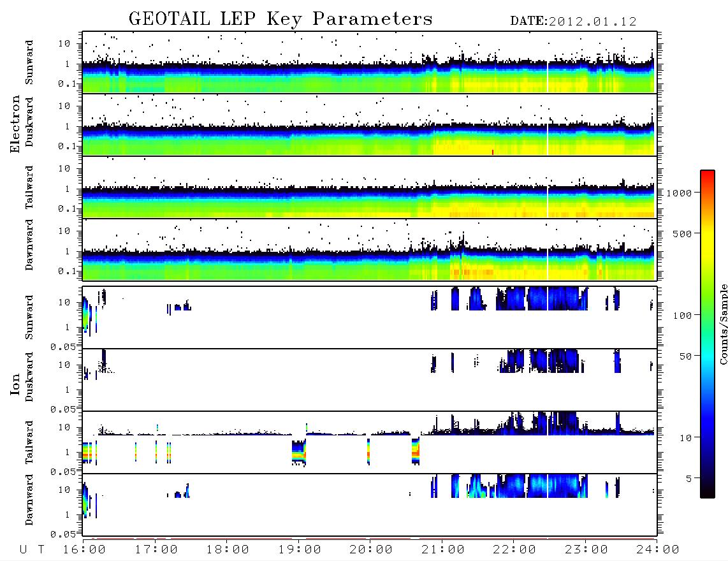This screenshot has width=728, height=561.
Task: Click the Ion Tailward burst near 19:00
Action: click(298, 453)
